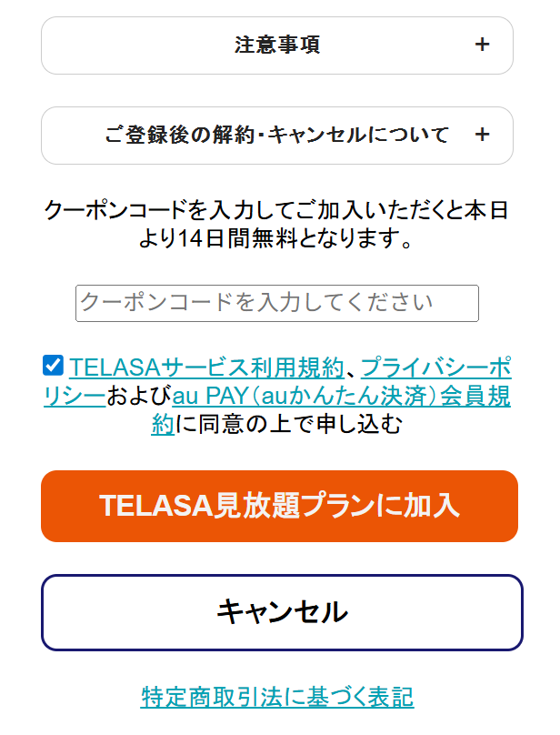Open the プライバシーポリシー link
The height and width of the screenshot is (735, 560).
point(435,367)
